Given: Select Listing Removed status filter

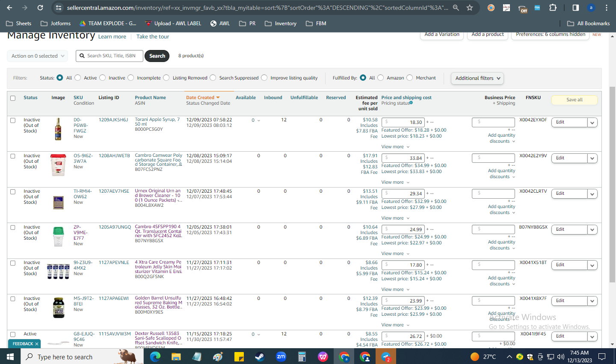Looking at the screenshot, I should point(166,78).
